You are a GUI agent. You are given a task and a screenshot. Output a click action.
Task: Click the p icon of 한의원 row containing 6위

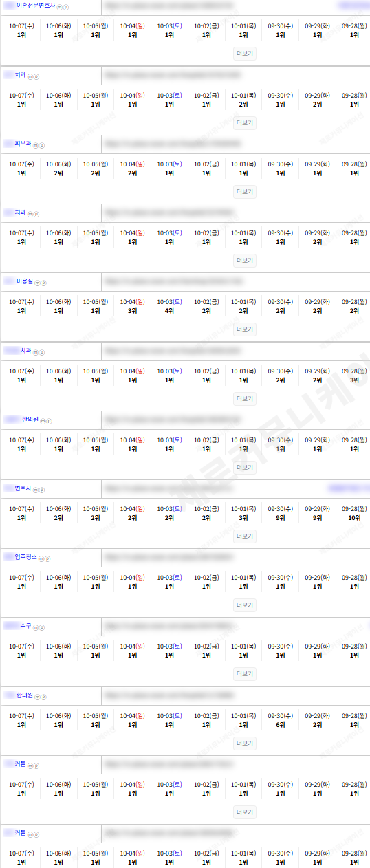(x=44, y=697)
